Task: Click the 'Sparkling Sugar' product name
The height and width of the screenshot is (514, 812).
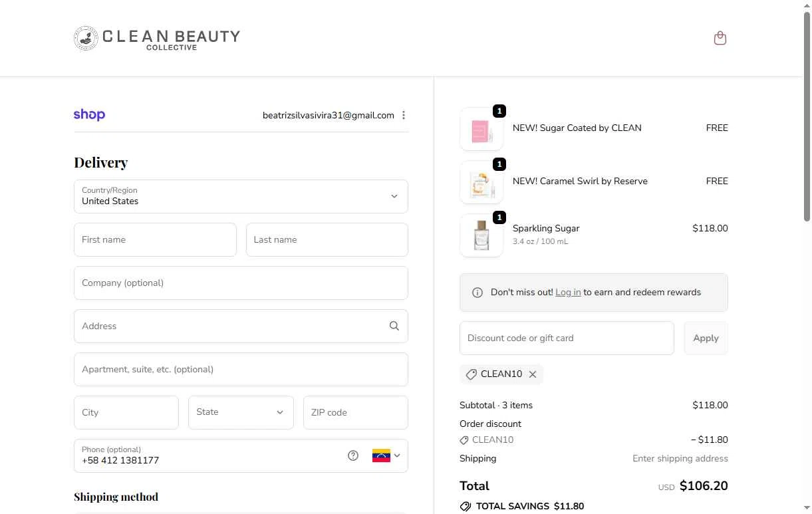Action: point(546,228)
